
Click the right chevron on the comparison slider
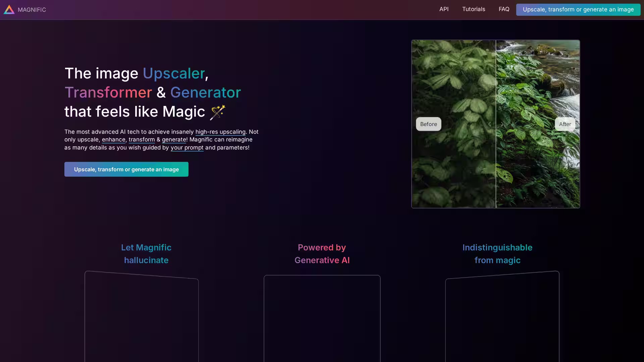coord(502,124)
